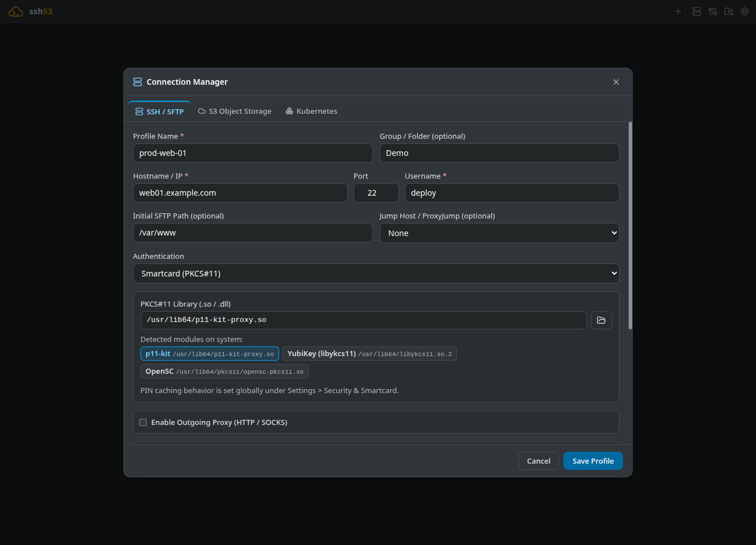Click the 'PKCS#11 Library (.so / .dll)' label
Viewport: 756px width, 545px height.
coord(185,304)
